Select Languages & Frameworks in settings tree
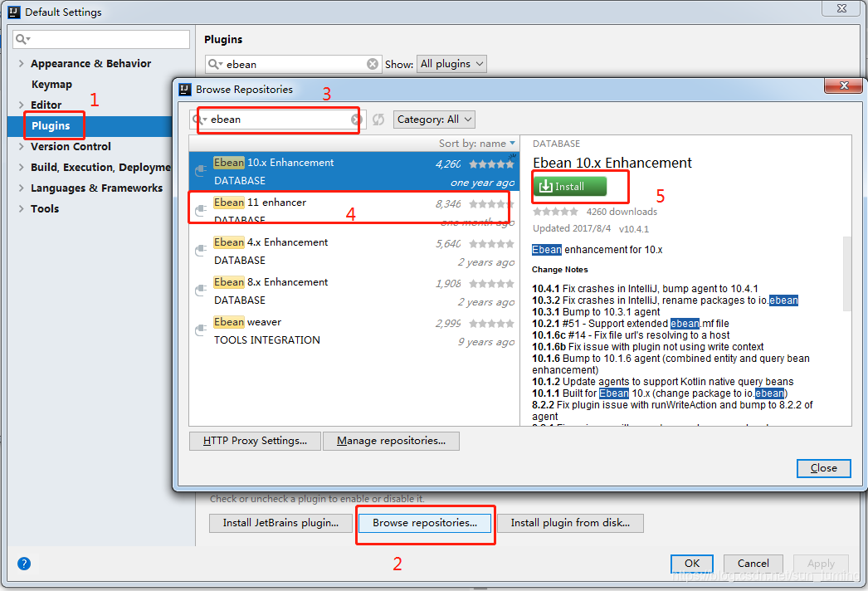Screen dimensions: 868x591 pyautogui.click(x=96, y=188)
